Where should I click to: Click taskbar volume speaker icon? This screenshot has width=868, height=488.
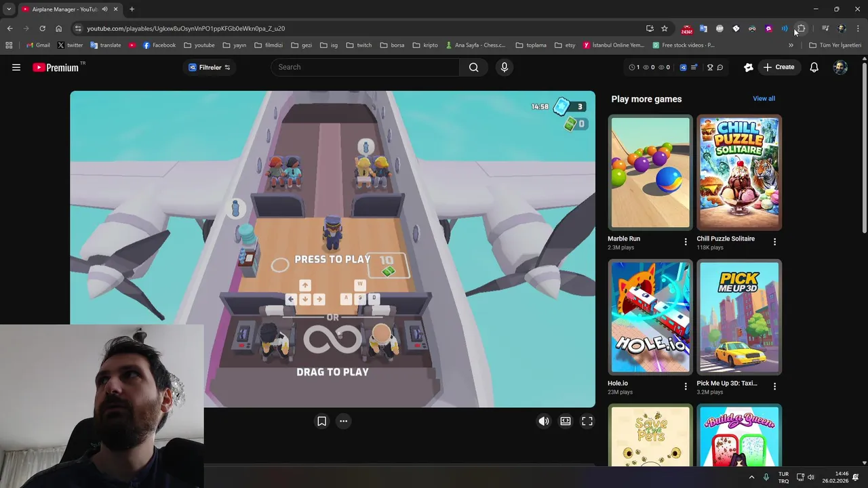pyautogui.click(x=812, y=477)
